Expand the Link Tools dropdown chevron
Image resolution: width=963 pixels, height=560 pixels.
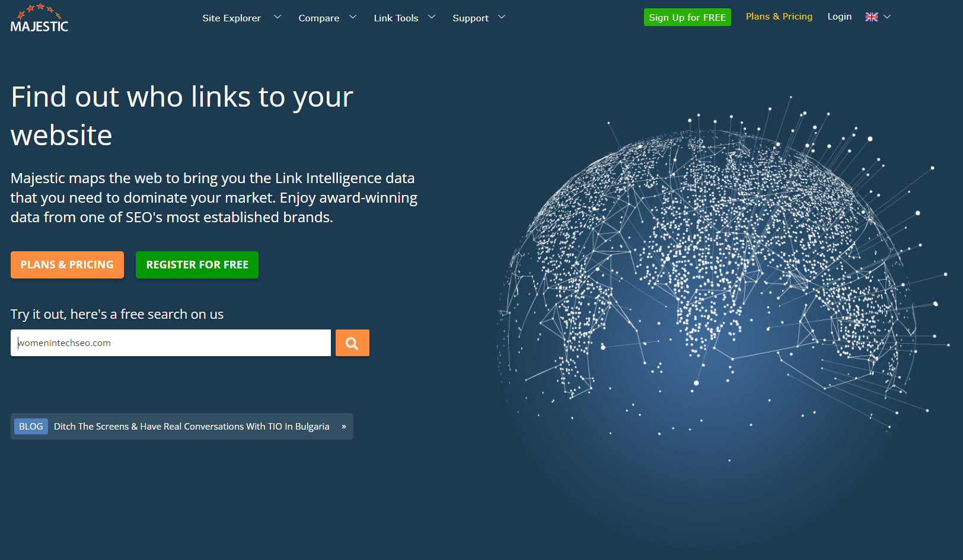click(432, 17)
